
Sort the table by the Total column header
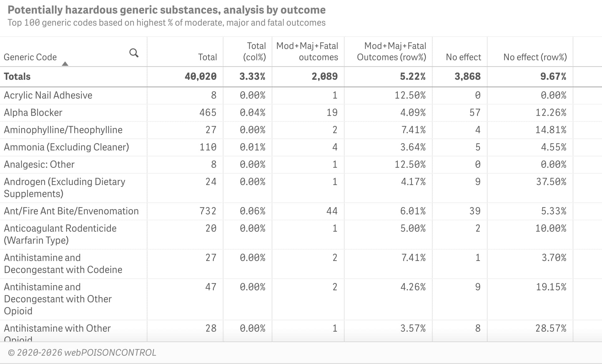[208, 57]
